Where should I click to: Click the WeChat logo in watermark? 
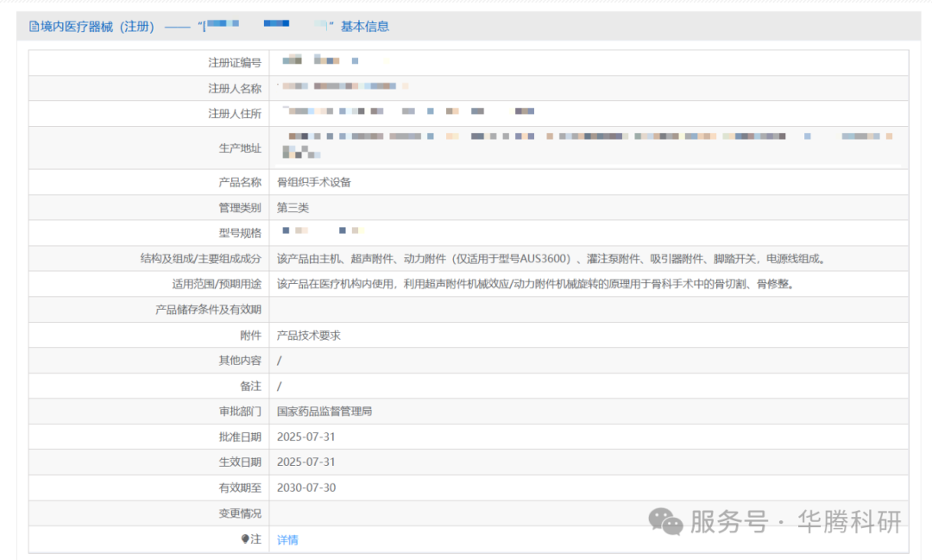point(665,521)
